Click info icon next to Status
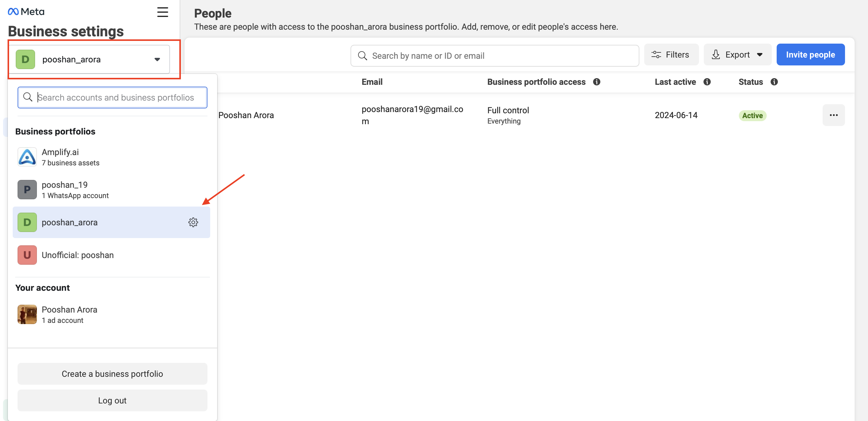This screenshot has height=421, width=868. [774, 82]
